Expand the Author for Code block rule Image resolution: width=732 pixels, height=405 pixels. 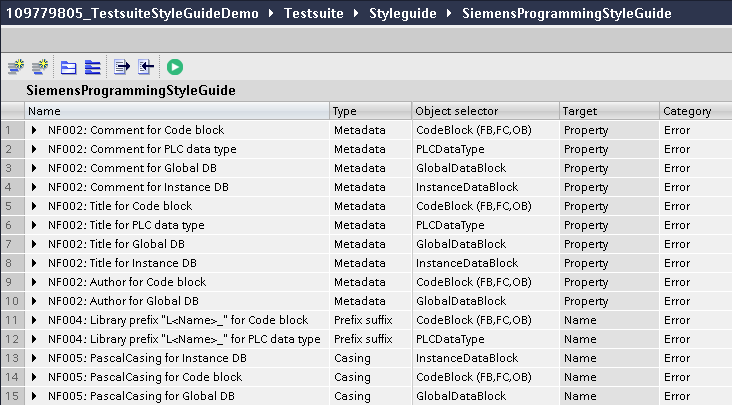(x=34, y=282)
